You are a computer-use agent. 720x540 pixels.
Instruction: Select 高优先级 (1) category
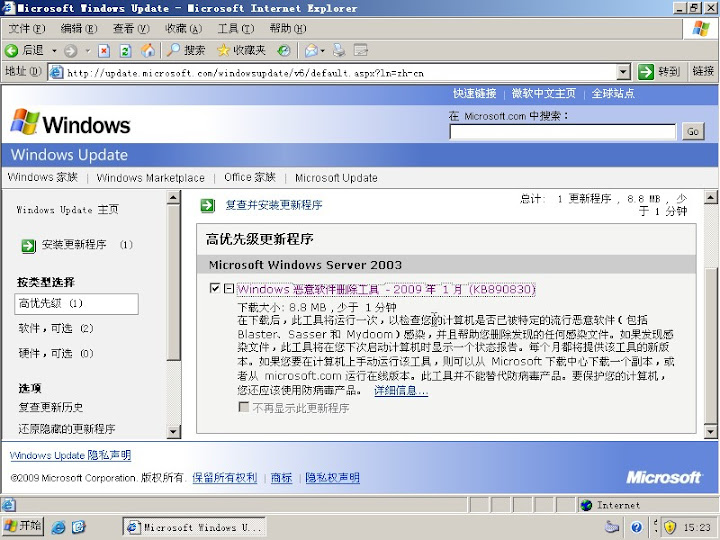pyautogui.click(x=76, y=304)
